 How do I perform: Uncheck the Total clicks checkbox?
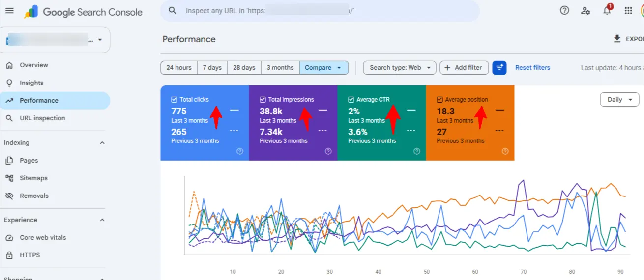tap(174, 99)
